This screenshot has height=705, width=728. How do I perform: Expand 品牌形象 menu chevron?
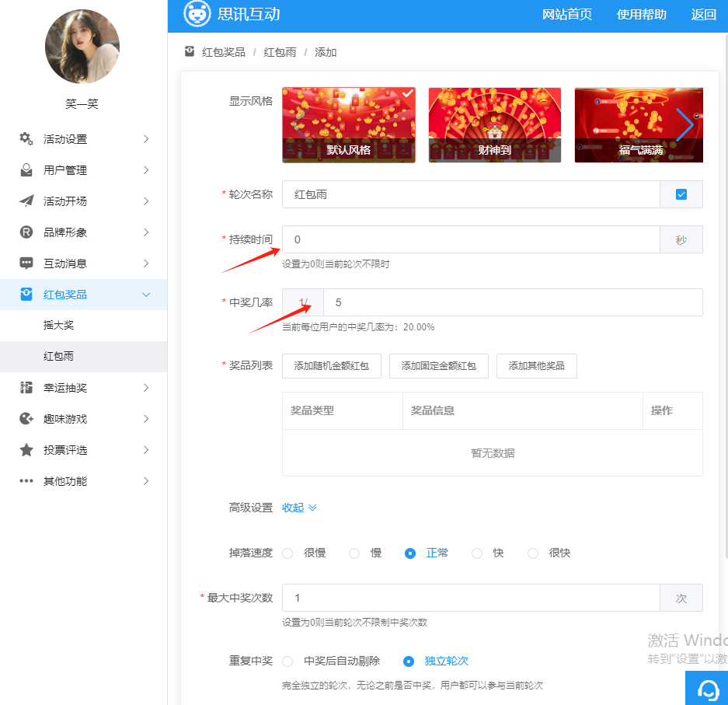coord(146,232)
